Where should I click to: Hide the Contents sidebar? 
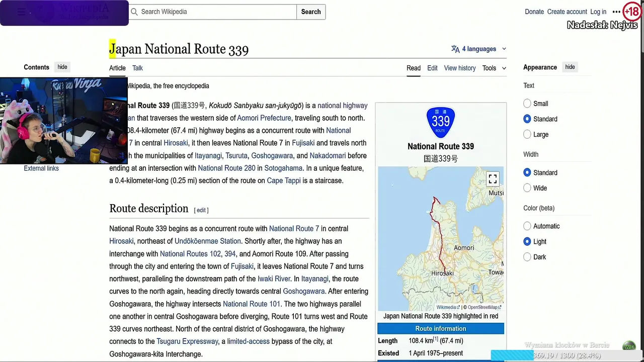pos(62,67)
